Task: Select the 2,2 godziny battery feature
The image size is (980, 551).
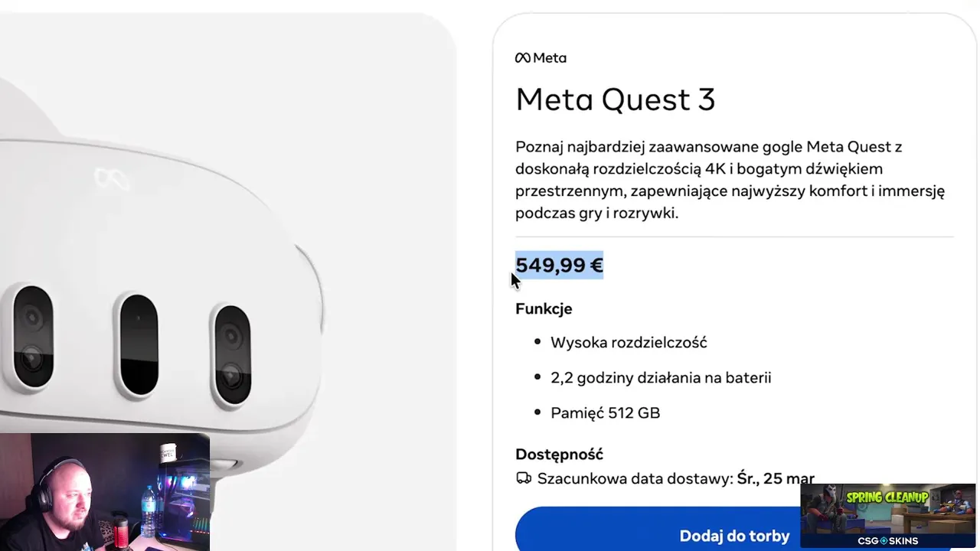Action: pos(660,377)
